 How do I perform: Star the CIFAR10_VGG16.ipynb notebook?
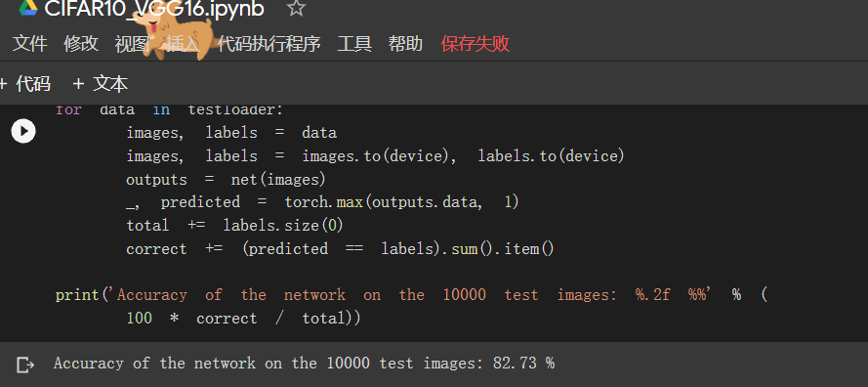[297, 9]
